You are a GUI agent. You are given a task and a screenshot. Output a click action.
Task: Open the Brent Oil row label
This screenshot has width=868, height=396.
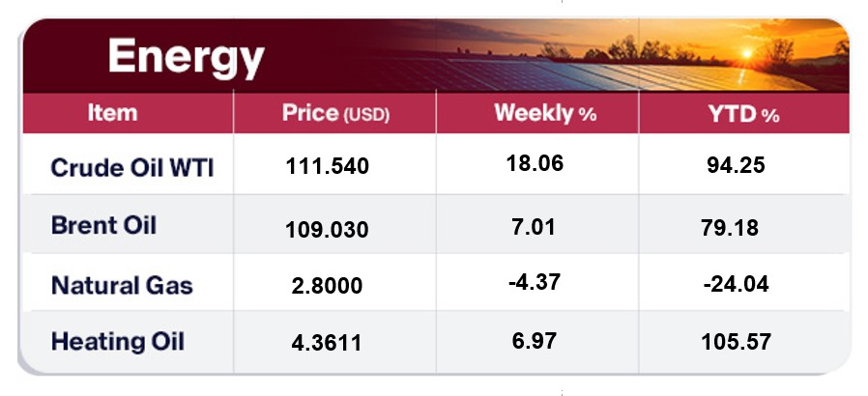[x=103, y=226]
